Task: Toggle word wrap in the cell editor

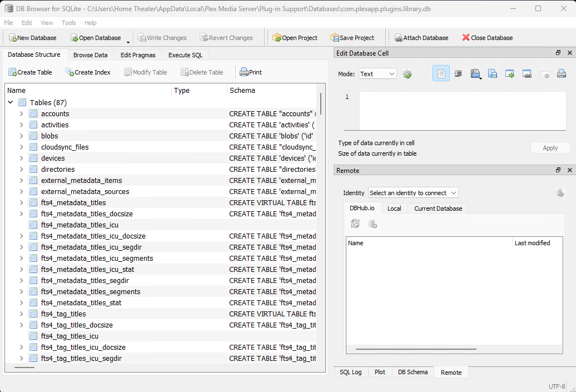Action: click(457, 73)
